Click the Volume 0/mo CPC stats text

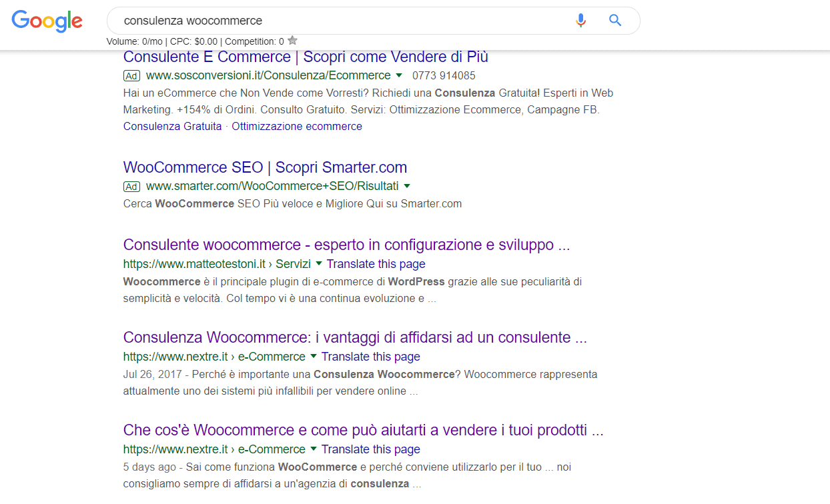pyautogui.click(x=195, y=41)
